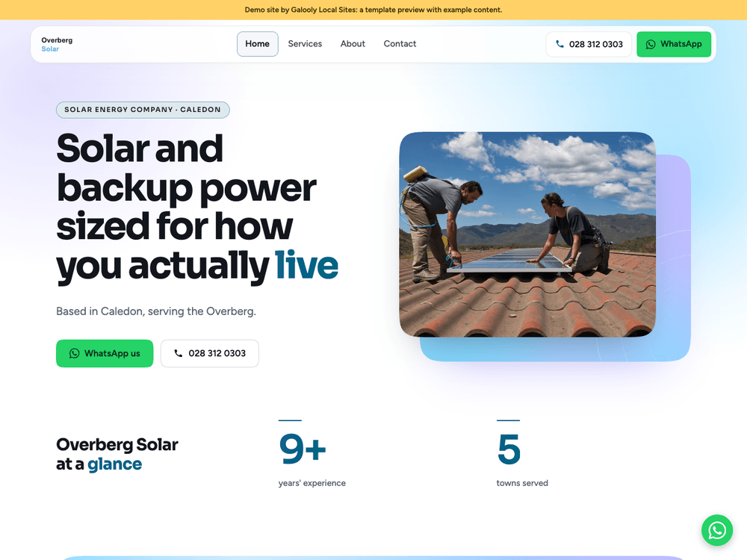Click the header WhatsApp button
The height and width of the screenshot is (560, 747).
coord(674,44)
